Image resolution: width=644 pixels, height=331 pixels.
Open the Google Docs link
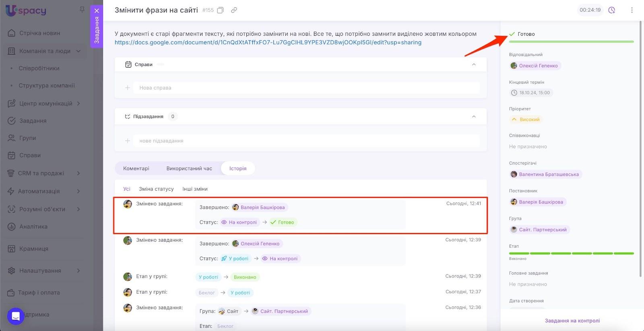click(x=268, y=43)
